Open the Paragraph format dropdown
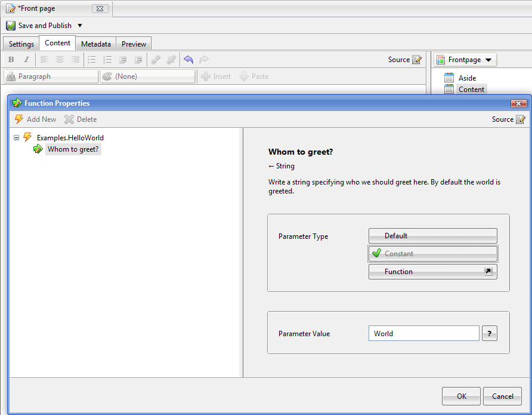Image resolution: width=532 pixels, height=415 pixels. pos(51,76)
